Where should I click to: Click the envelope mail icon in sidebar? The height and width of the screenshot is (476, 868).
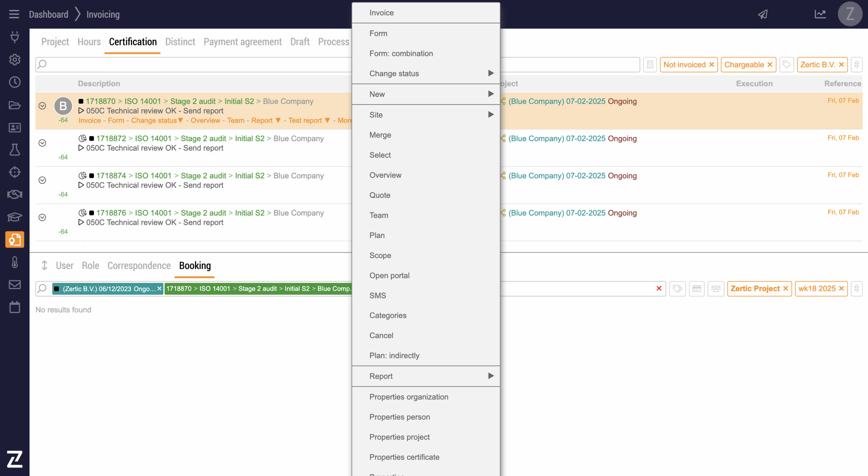click(x=15, y=285)
